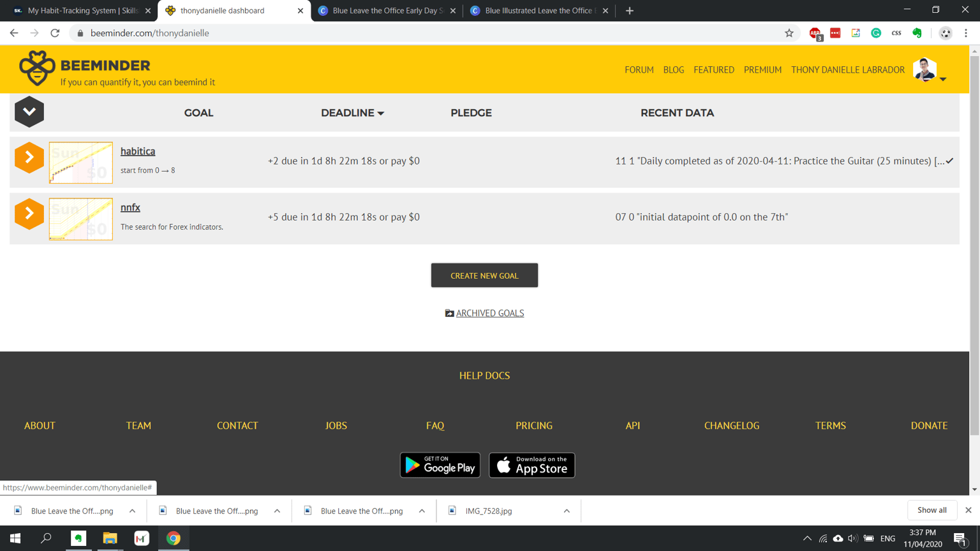Open the habitica graph thumbnail
The height and width of the screenshot is (551, 980).
[81, 163]
